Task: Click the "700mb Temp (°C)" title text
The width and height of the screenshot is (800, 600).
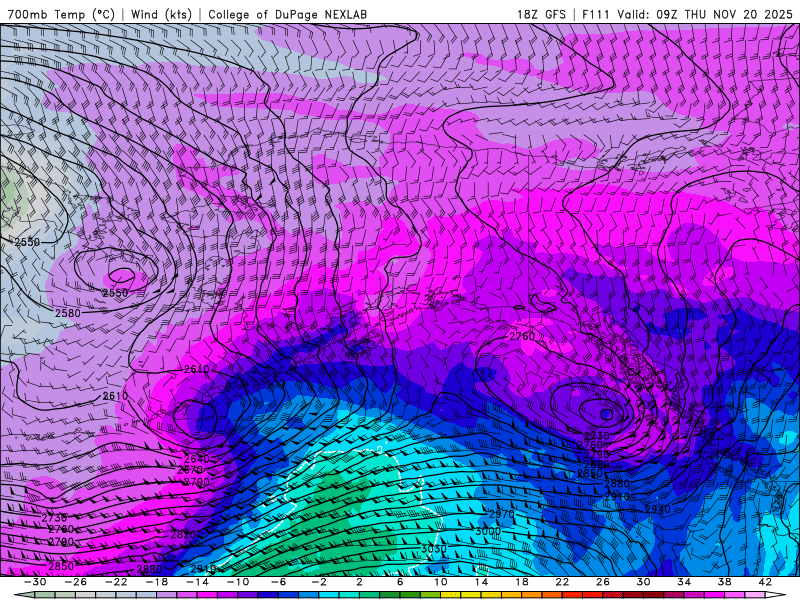Action: pyautogui.click(x=61, y=14)
